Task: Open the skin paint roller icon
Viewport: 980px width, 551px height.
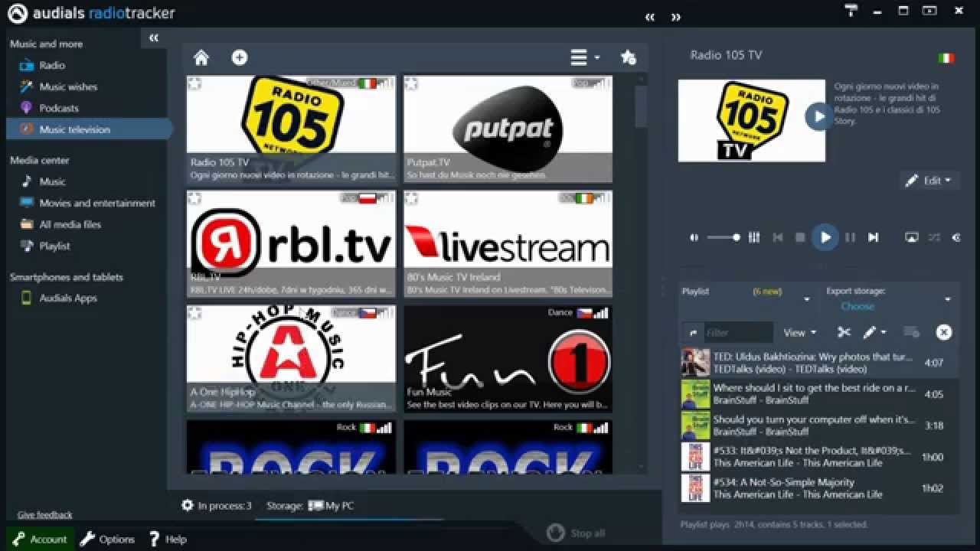Action: [x=851, y=11]
